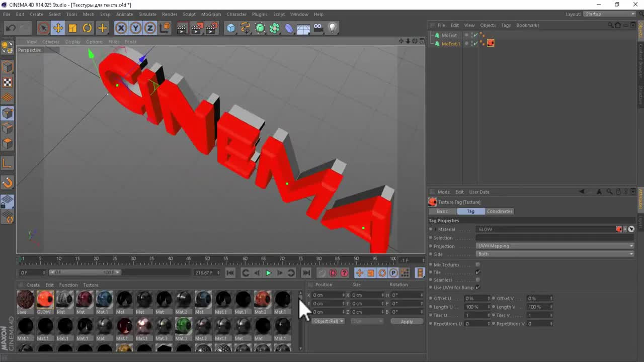
Task: Enable the Snap magnet icon
Action: pos(8,183)
